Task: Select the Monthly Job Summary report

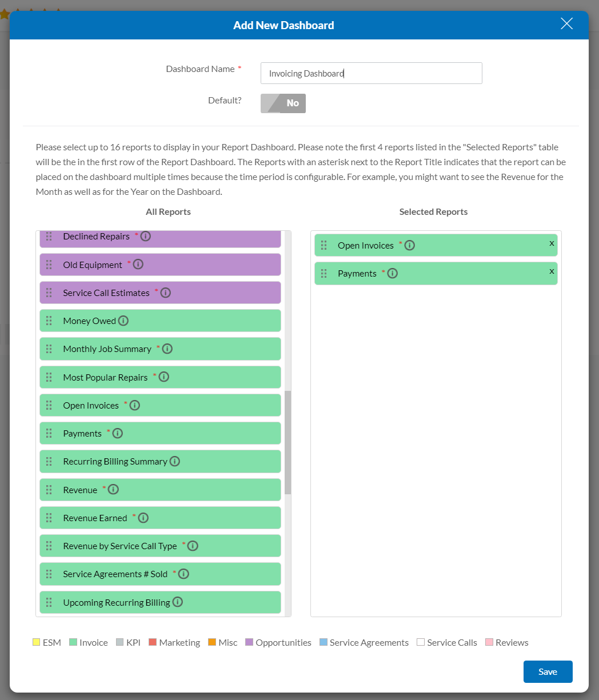Action: [x=107, y=349]
